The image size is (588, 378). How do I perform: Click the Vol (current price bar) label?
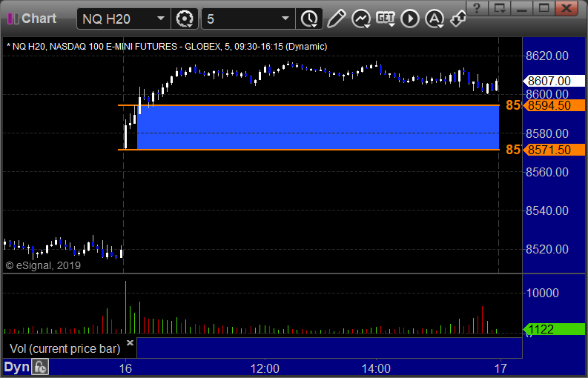tap(65, 349)
